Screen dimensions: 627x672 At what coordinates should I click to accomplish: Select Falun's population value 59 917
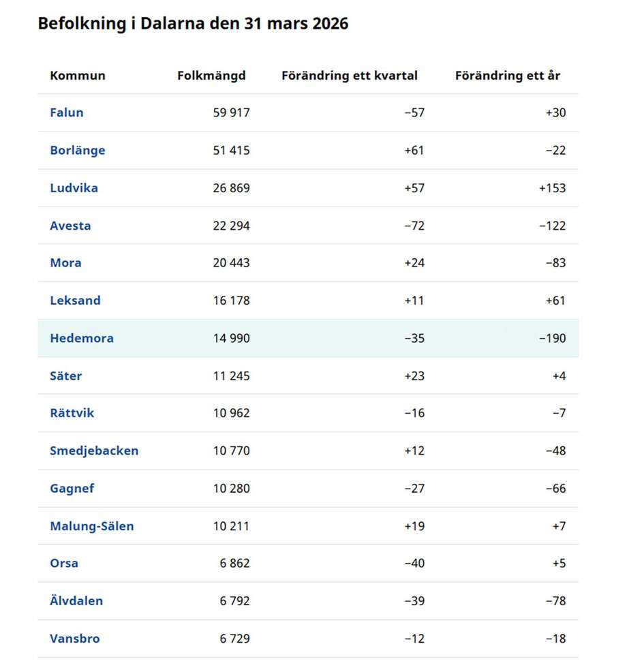point(232,112)
